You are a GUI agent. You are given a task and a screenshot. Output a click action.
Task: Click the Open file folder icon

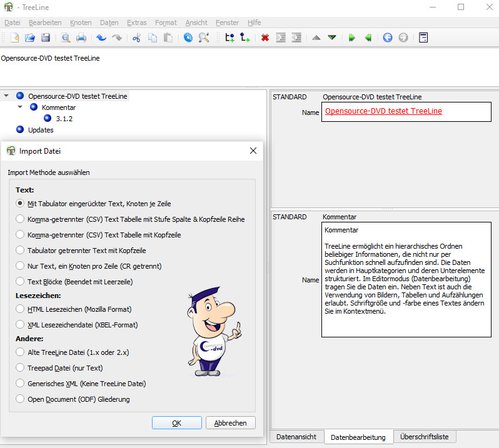29,37
